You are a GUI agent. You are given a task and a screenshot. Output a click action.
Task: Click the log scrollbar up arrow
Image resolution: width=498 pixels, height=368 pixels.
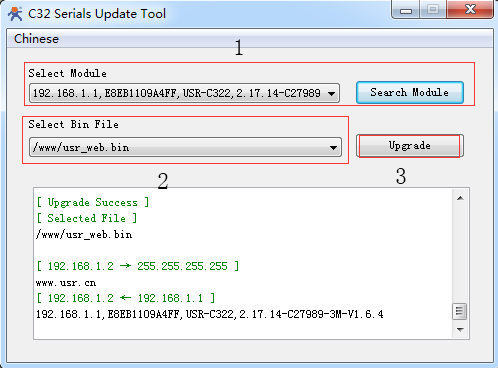(460, 198)
